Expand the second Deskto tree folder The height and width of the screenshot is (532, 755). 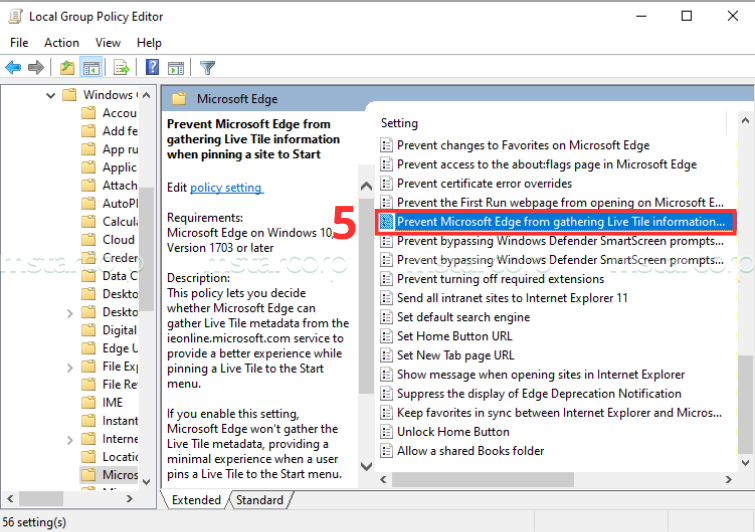70,313
